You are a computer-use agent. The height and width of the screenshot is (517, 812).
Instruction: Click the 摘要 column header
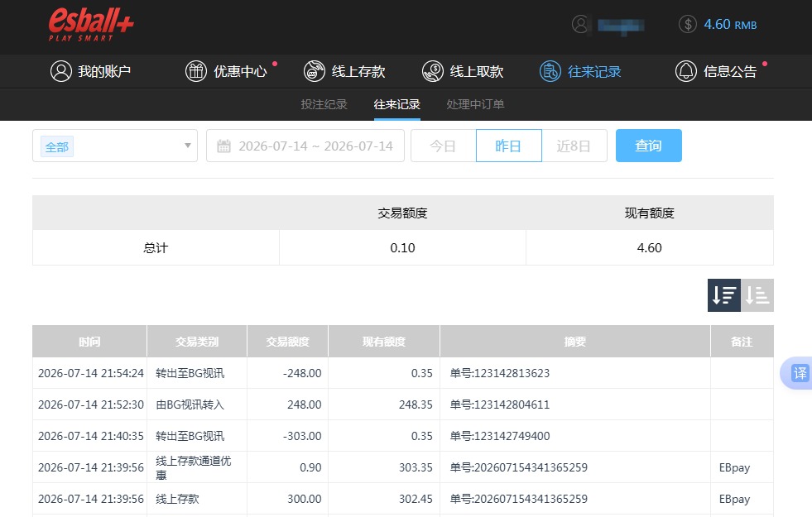point(574,342)
